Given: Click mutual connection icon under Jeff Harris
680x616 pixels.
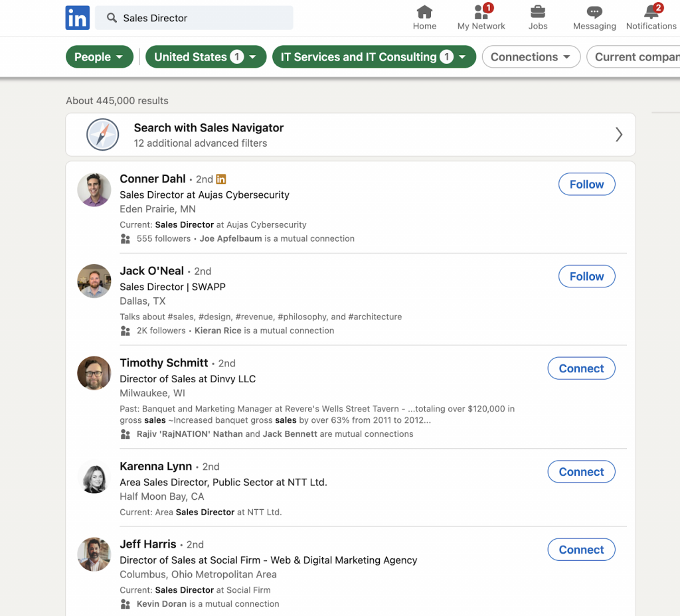Looking at the screenshot, I should [x=126, y=604].
